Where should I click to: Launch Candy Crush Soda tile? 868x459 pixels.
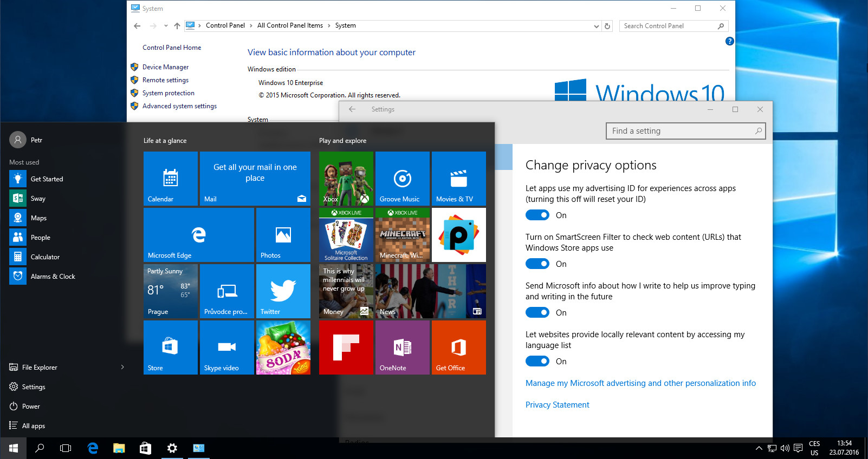[x=283, y=347]
